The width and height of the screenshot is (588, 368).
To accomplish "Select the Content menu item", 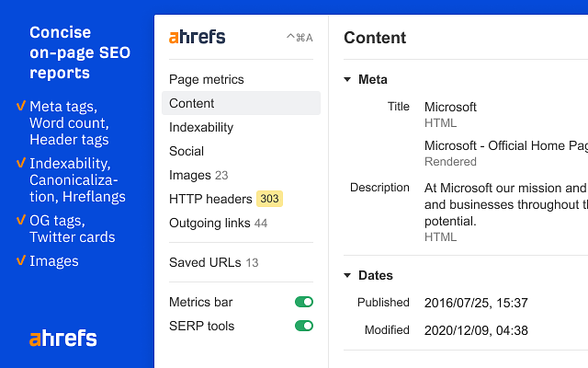I will click(241, 103).
